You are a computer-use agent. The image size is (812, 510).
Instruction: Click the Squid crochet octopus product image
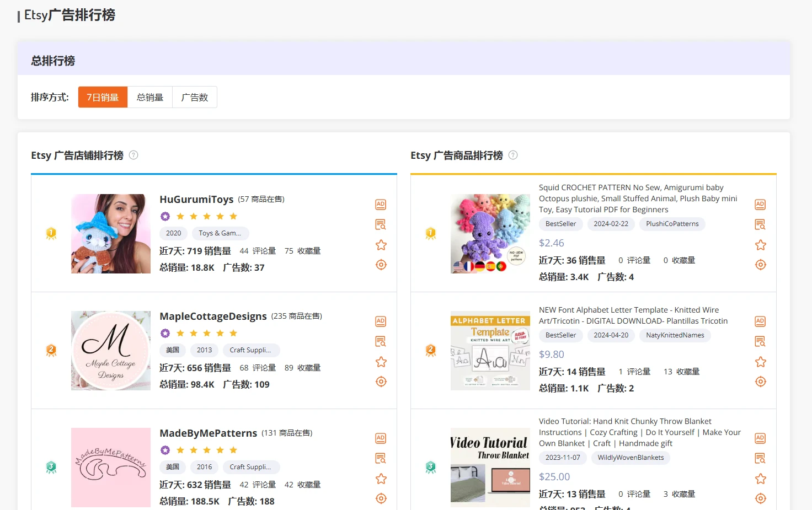490,233
